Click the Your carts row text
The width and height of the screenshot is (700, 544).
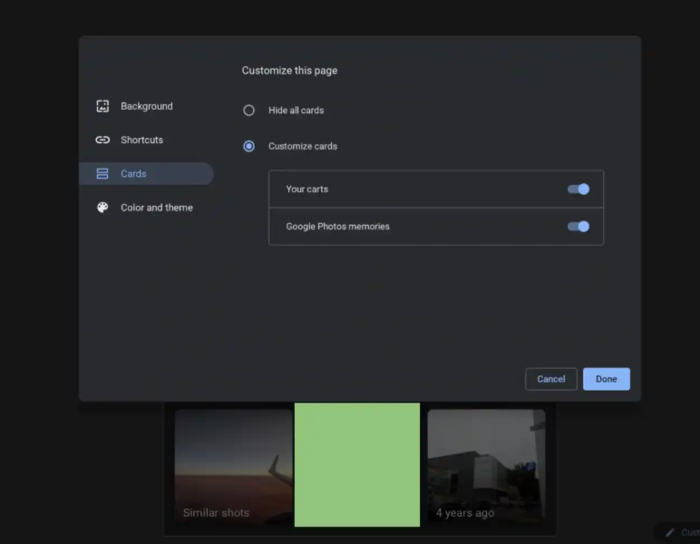point(307,189)
